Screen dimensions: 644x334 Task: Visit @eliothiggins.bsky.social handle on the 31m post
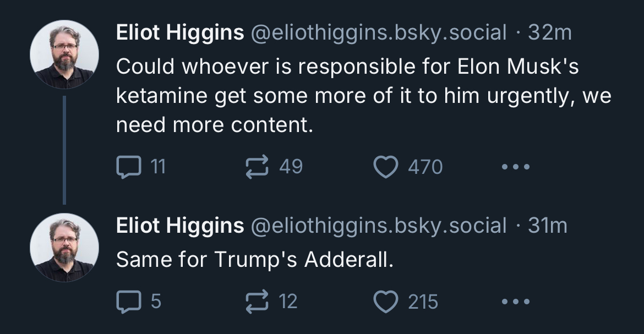[378, 226]
